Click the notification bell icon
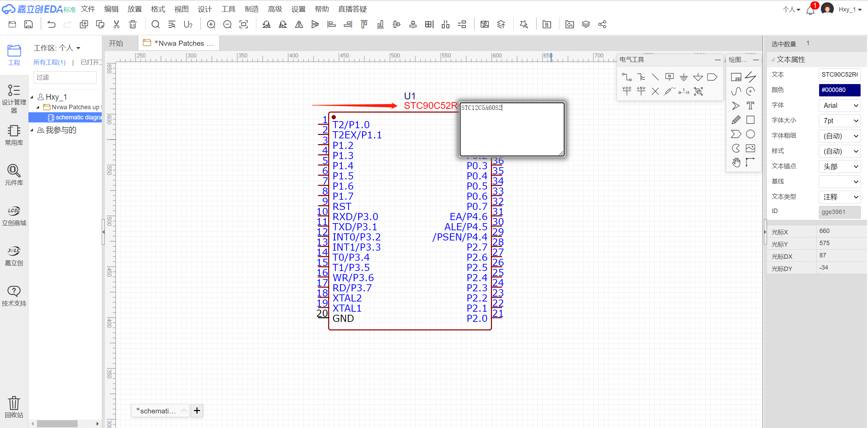 [810, 10]
